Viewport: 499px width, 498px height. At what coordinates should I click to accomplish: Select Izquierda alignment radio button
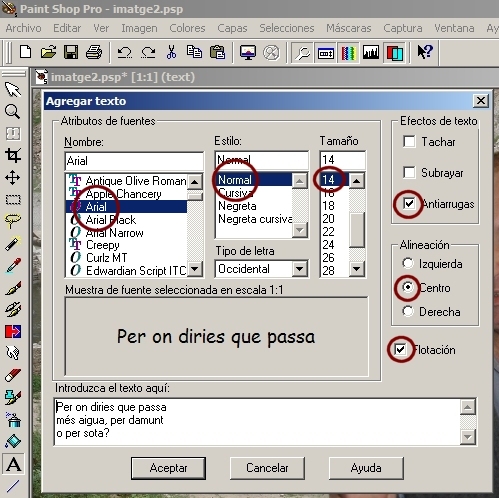point(408,263)
